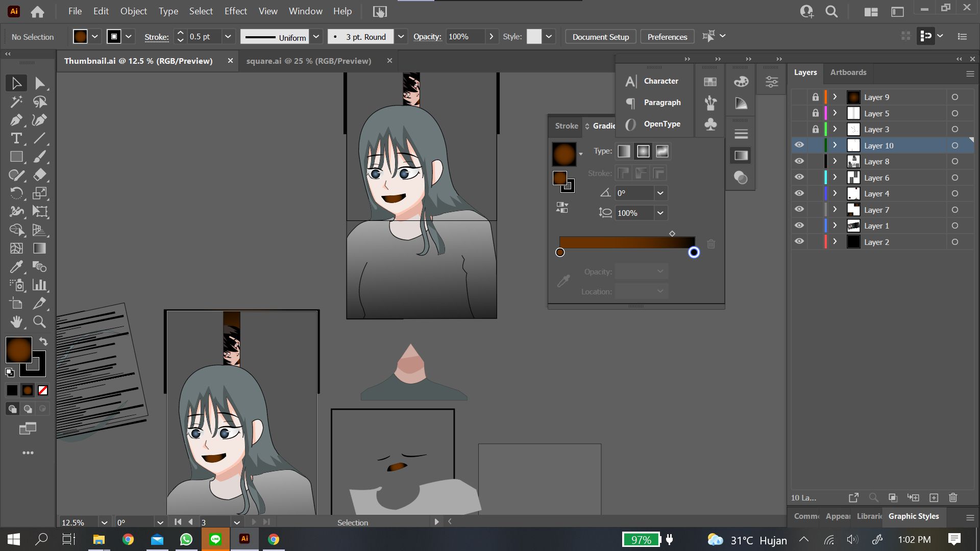Unlock Layer 9 lock icon
The image size is (980, 551).
click(x=815, y=97)
